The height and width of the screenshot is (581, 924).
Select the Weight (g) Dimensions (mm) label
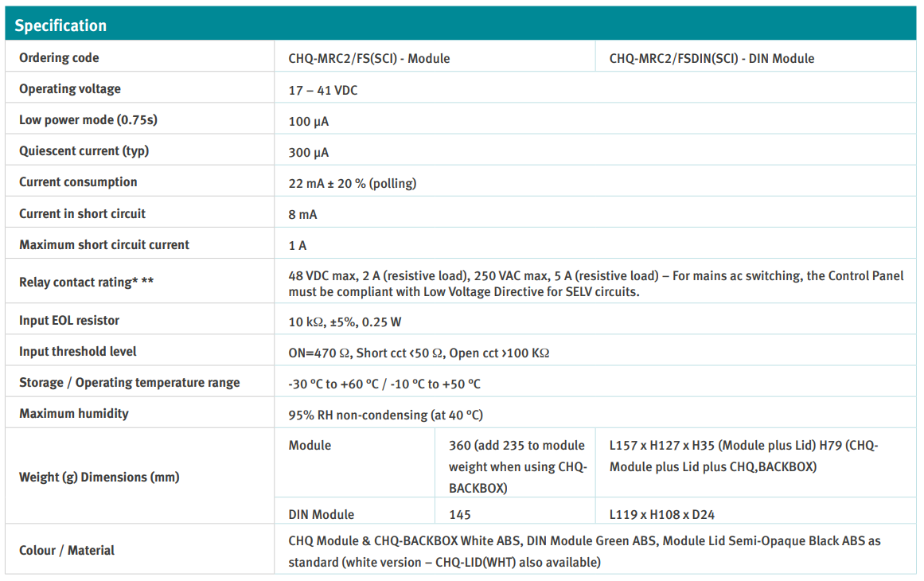[x=99, y=477]
